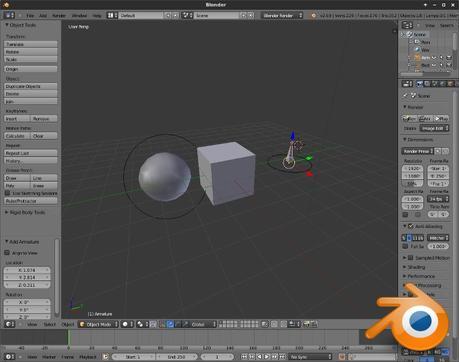Open the Render Presets dropdown
Screen dimensions: 459x362
coord(418,151)
